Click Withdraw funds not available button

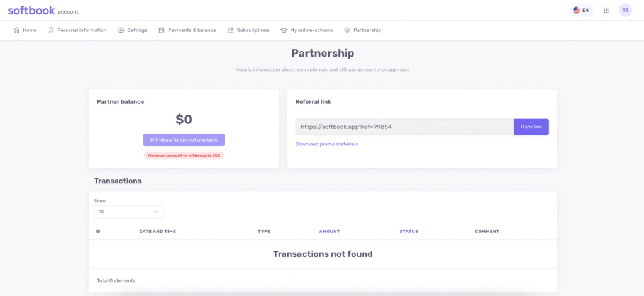point(184,140)
